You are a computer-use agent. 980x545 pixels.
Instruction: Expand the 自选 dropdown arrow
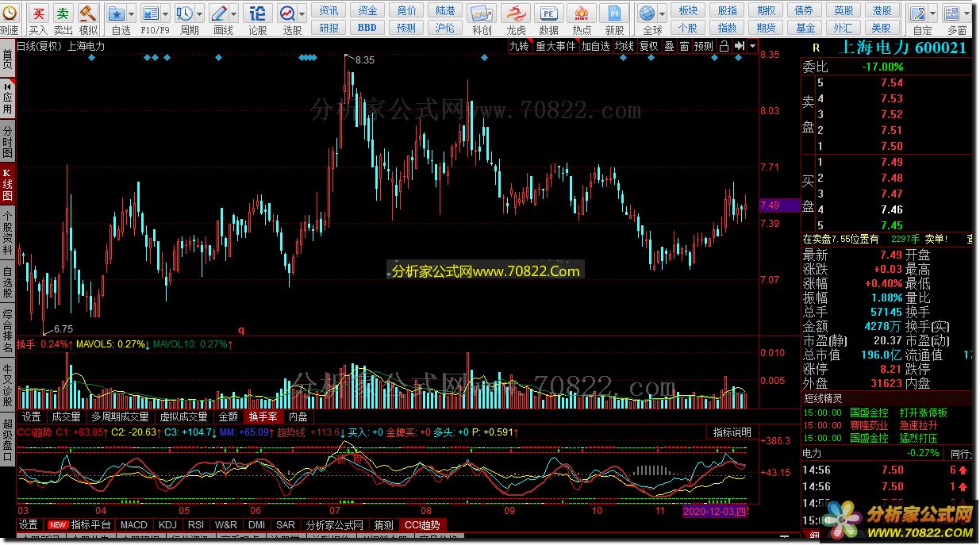pyautogui.click(x=130, y=14)
